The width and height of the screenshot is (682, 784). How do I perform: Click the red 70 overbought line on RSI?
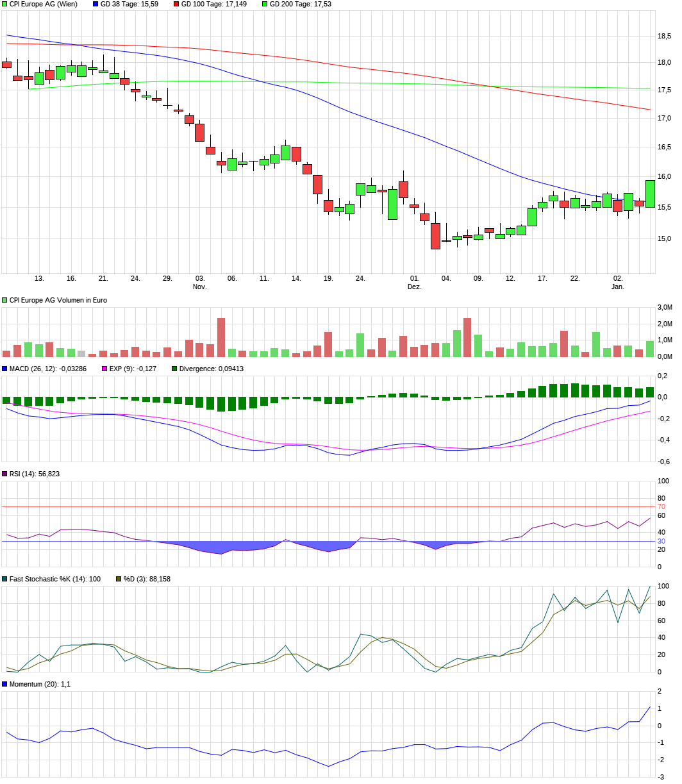click(x=320, y=506)
